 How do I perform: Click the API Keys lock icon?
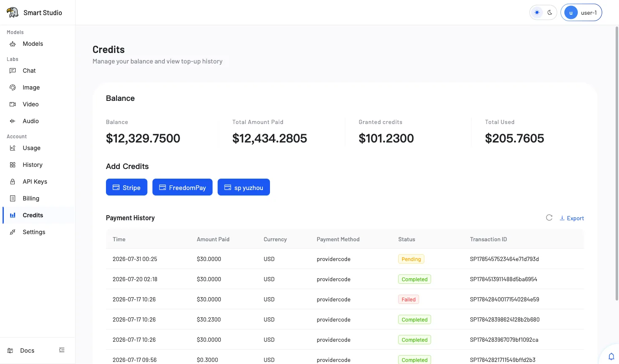13,182
